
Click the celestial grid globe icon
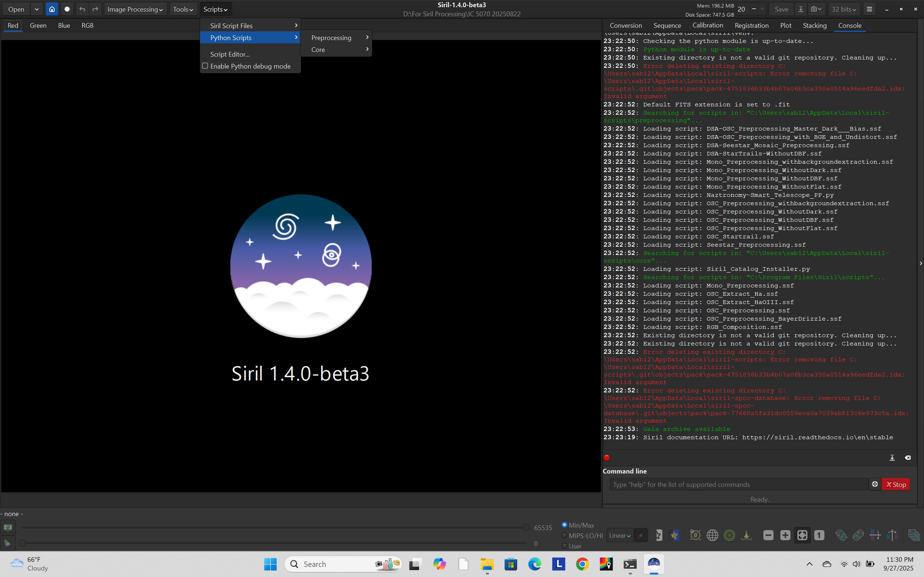tap(712, 536)
